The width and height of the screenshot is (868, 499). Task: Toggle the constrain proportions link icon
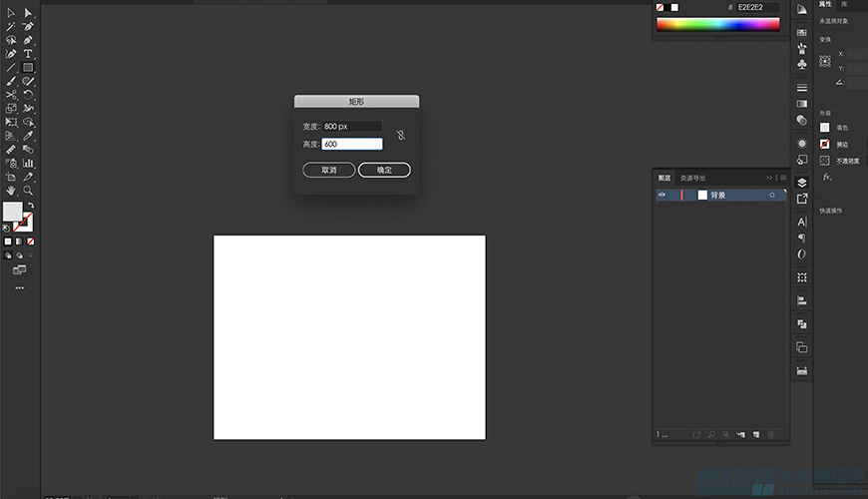(400, 135)
